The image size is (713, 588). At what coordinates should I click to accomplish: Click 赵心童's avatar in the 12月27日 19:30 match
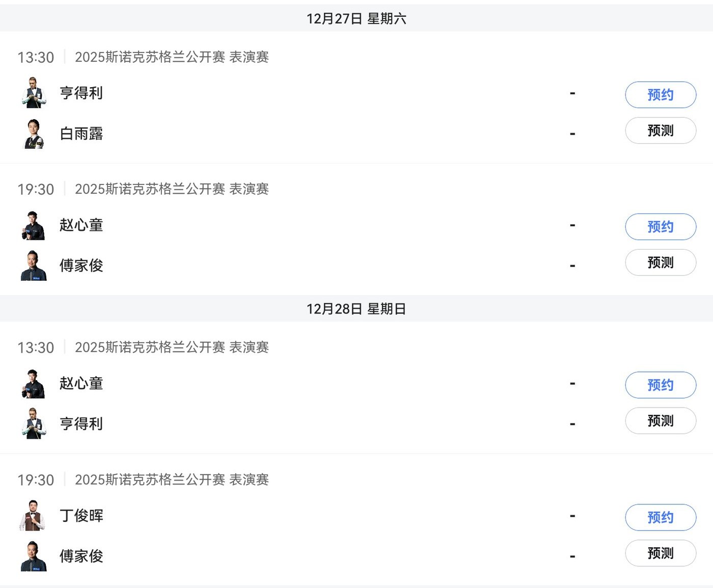click(x=34, y=225)
